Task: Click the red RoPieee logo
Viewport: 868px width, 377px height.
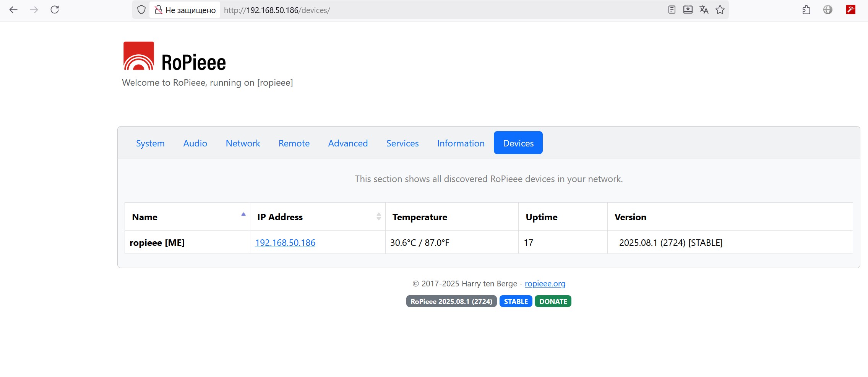Action: click(x=139, y=56)
